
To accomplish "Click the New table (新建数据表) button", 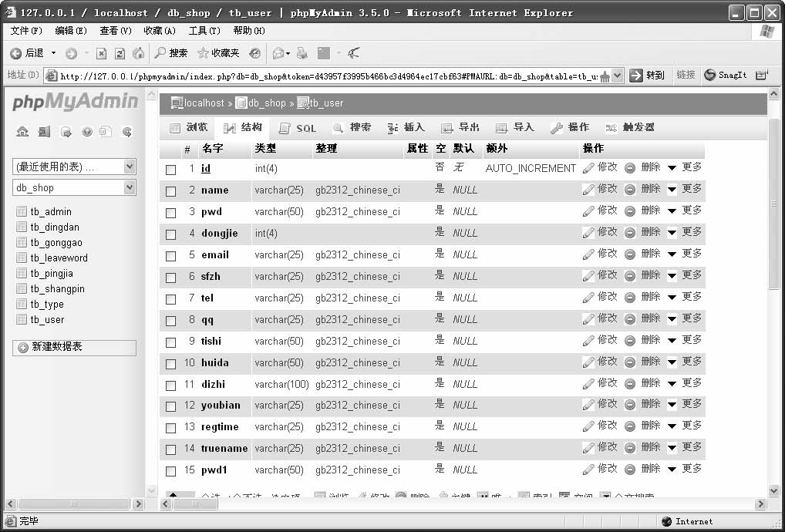I will [x=74, y=347].
